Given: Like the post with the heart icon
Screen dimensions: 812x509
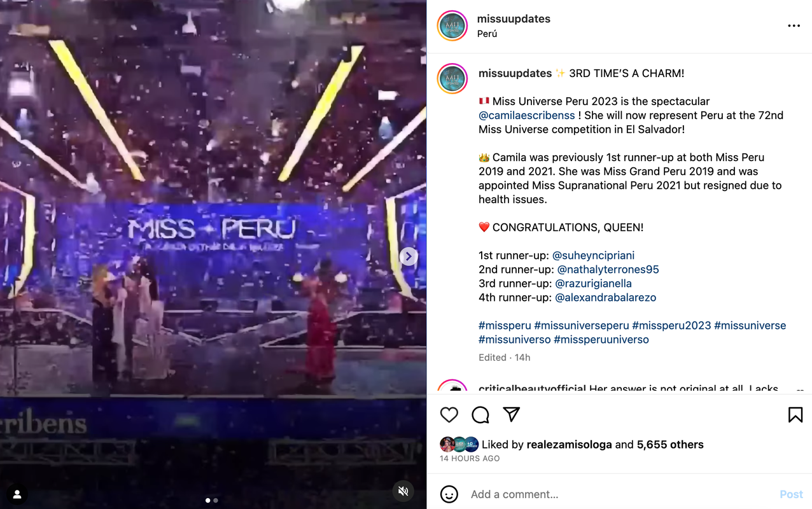Looking at the screenshot, I should pos(449,415).
